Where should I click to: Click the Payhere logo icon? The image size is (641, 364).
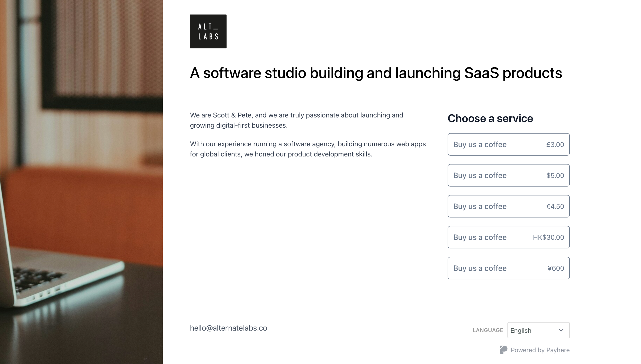point(503,350)
